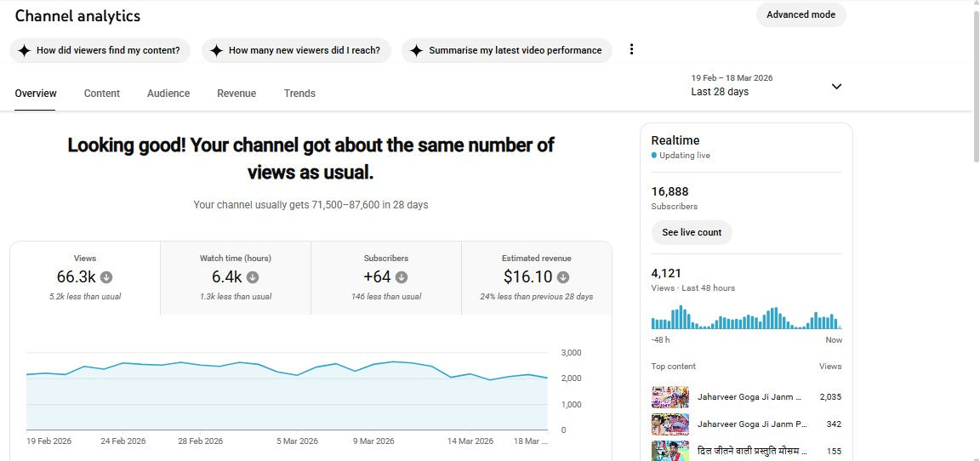Click the sparkle icon beside 'How many new viewers'

tap(217, 50)
